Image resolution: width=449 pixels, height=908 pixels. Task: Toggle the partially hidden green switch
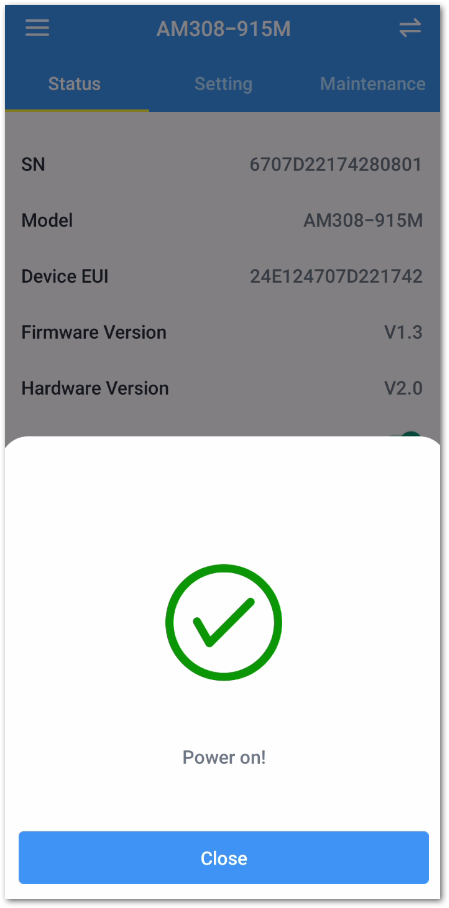click(x=411, y=434)
